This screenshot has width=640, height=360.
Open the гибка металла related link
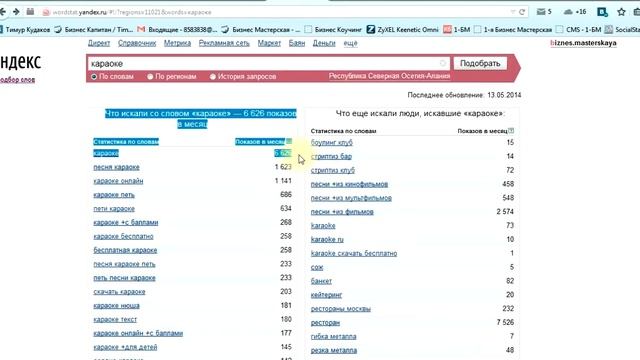click(333, 337)
